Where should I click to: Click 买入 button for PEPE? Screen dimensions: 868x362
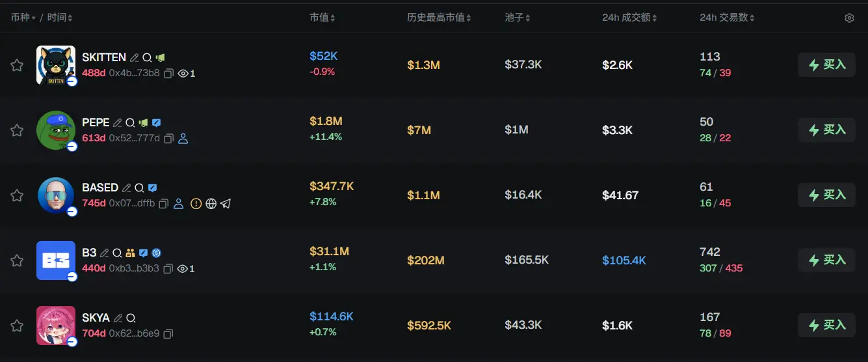click(826, 130)
